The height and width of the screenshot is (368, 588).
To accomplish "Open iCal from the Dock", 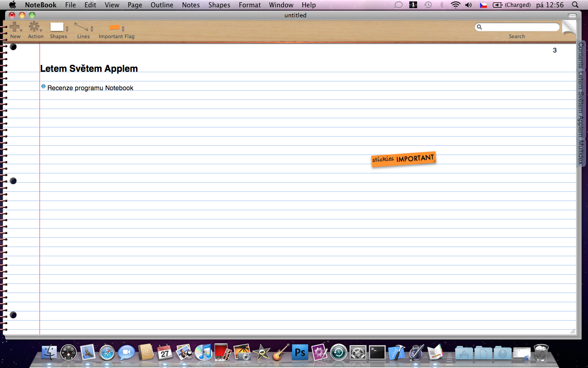I will coord(165,353).
